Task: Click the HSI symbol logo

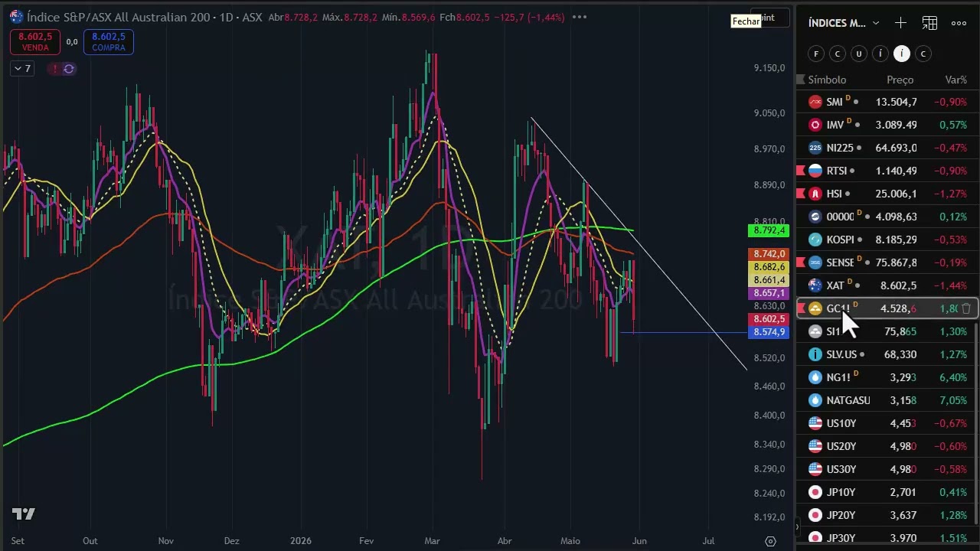Action: pyautogui.click(x=815, y=194)
